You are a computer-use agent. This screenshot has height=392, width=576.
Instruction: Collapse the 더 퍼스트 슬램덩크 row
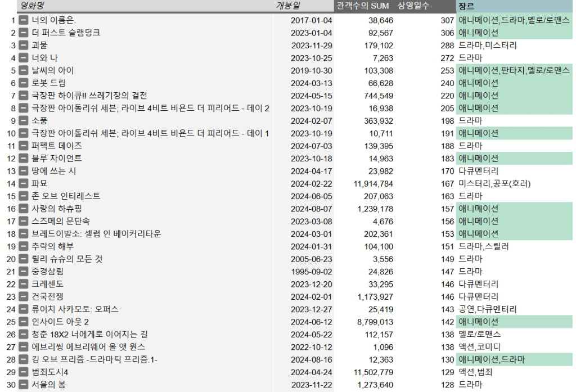click(x=23, y=33)
